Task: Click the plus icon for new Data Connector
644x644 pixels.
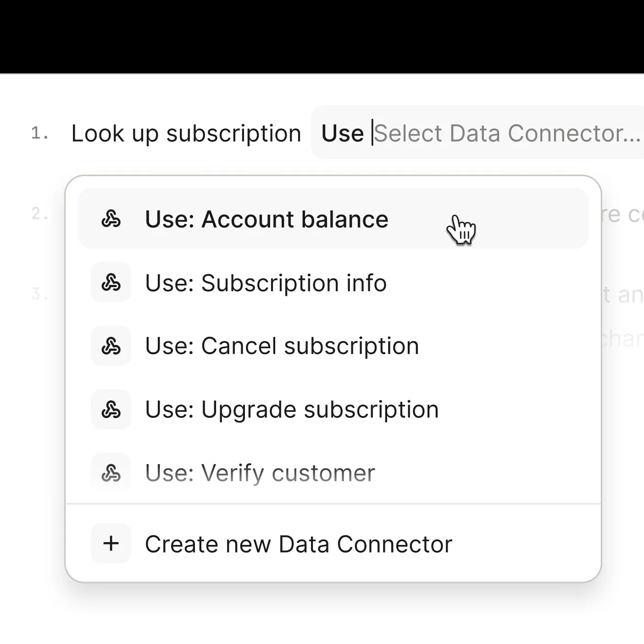Action: pos(111,544)
